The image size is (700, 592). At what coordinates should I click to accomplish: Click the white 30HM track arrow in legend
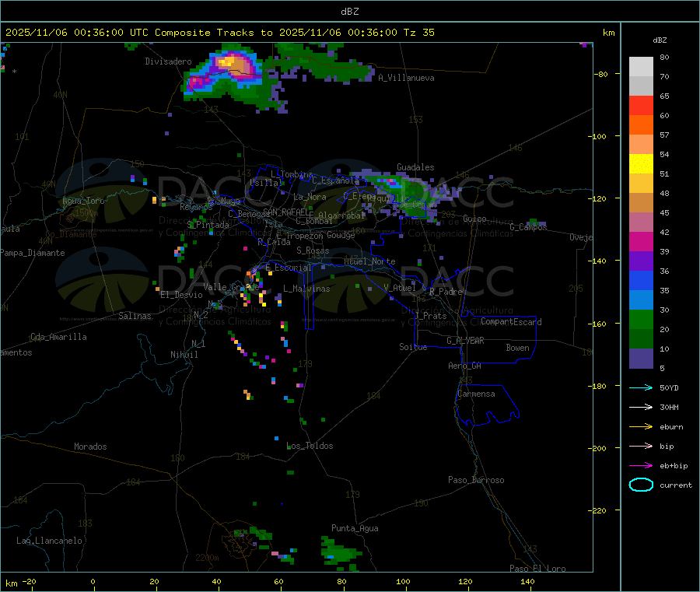click(x=641, y=407)
